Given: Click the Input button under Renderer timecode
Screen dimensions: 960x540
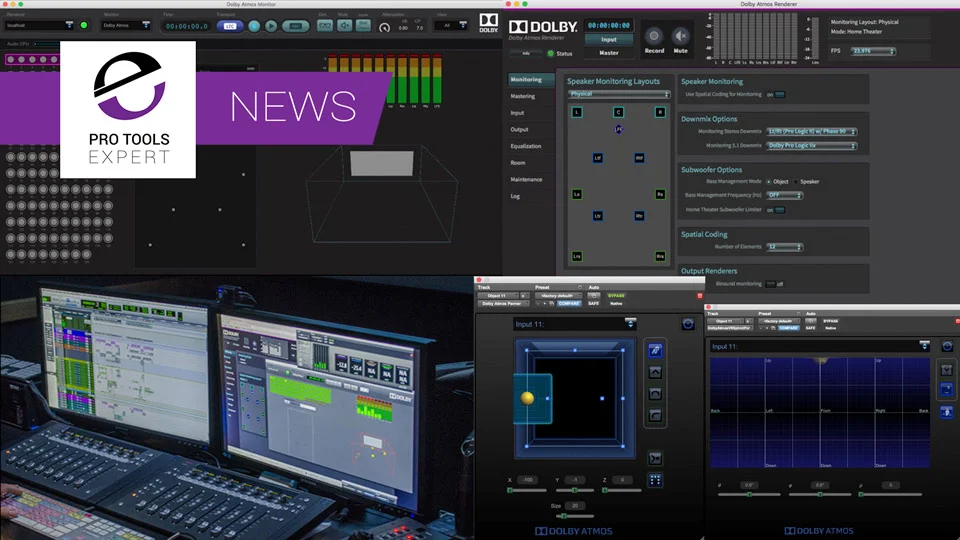Looking at the screenshot, I should click(x=609, y=40).
